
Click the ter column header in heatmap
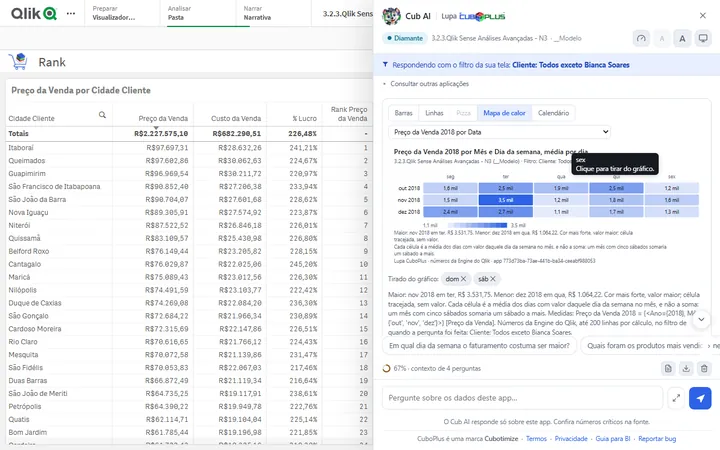click(506, 176)
